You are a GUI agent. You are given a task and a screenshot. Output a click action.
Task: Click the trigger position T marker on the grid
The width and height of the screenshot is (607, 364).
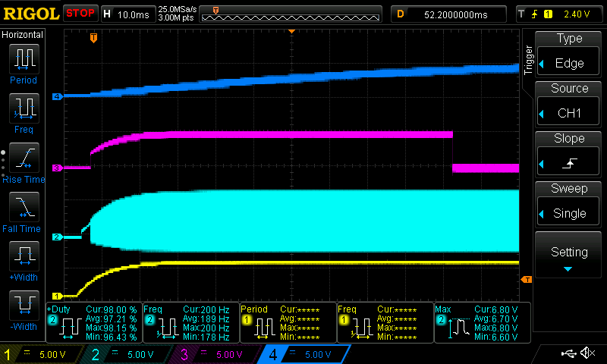(93, 38)
